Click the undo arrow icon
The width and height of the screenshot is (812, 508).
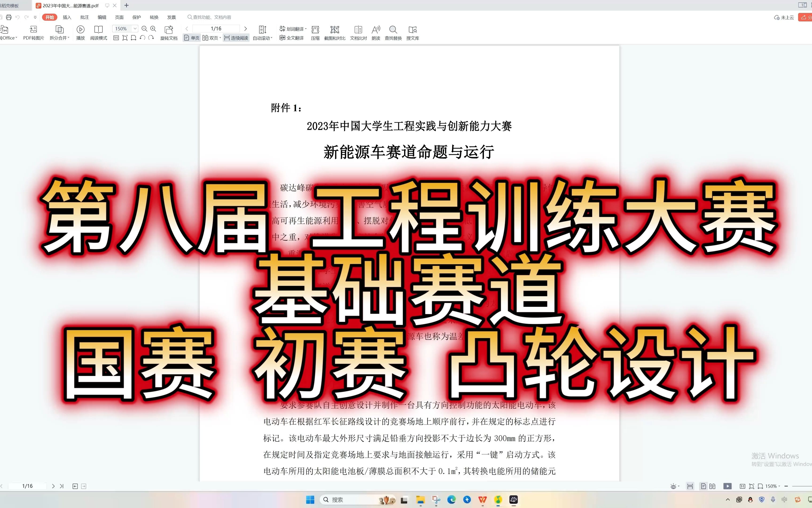17,17
